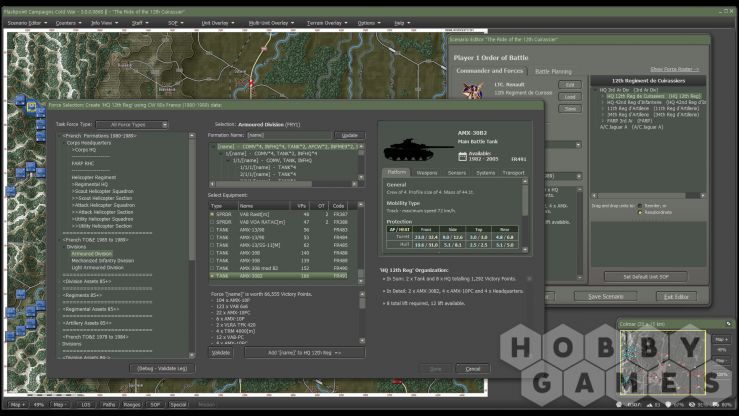The image size is (739, 416).
Task: Tick checkbox for the FR488 tank row
Action: point(212,253)
